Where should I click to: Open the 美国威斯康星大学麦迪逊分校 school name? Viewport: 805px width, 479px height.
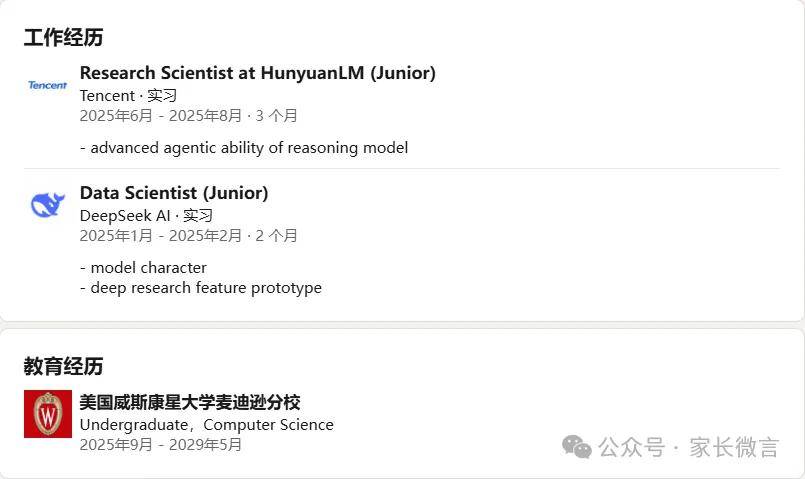(190, 403)
